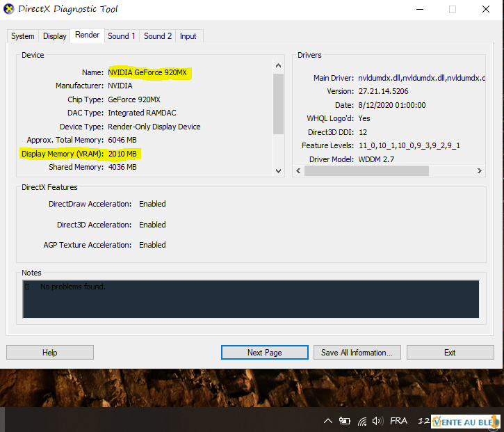Image resolution: width=504 pixels, height=432 pixels.
Task: Click Device list scroll up arrow
Action: 278,65
